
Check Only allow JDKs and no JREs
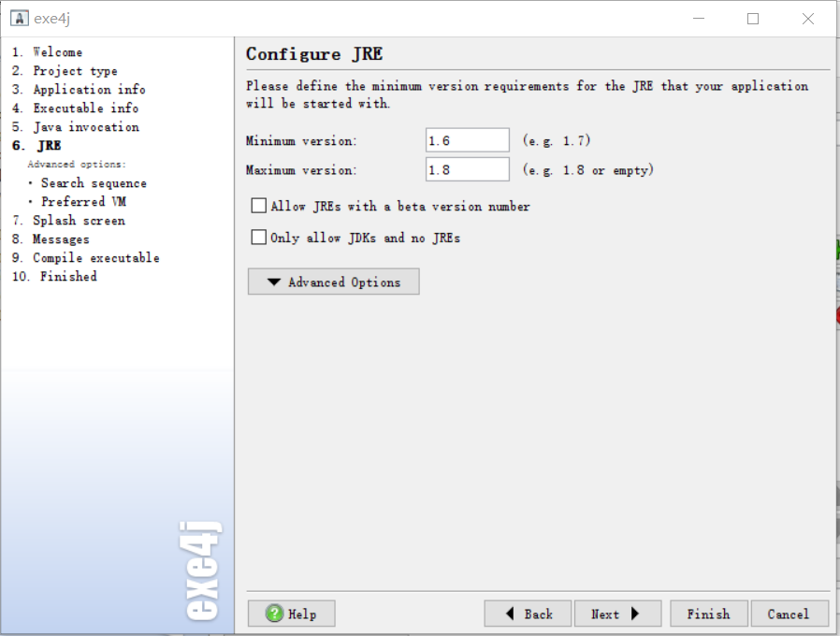click(259, 237)
